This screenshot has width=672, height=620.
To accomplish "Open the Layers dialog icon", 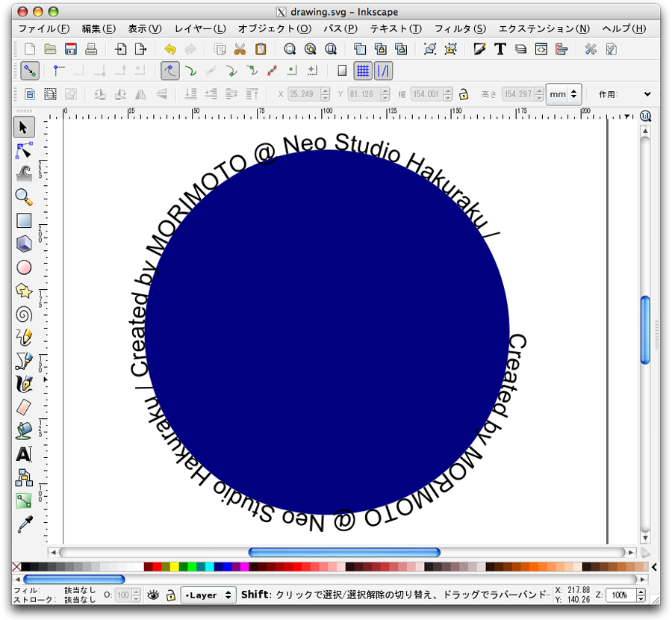I will pos(520,49).
